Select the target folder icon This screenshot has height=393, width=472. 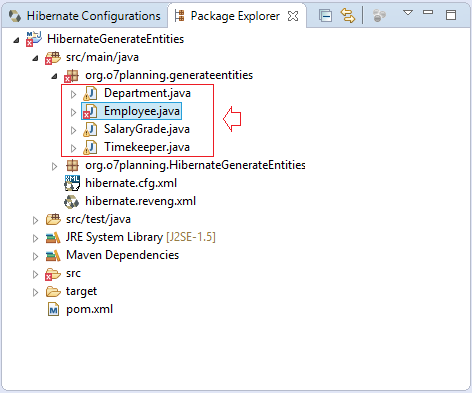pyautogui.click(x=53, y=292)
